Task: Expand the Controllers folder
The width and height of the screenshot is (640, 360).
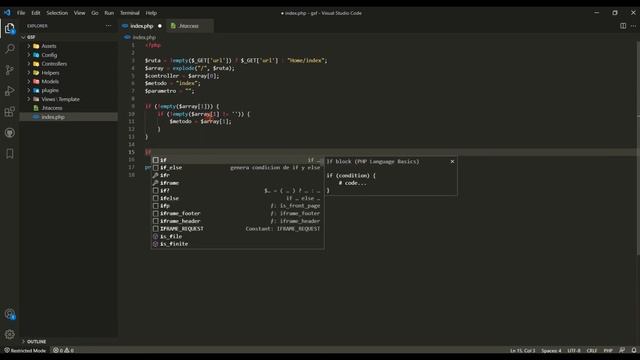Action: pyautogui.click(x=54, y=64)
